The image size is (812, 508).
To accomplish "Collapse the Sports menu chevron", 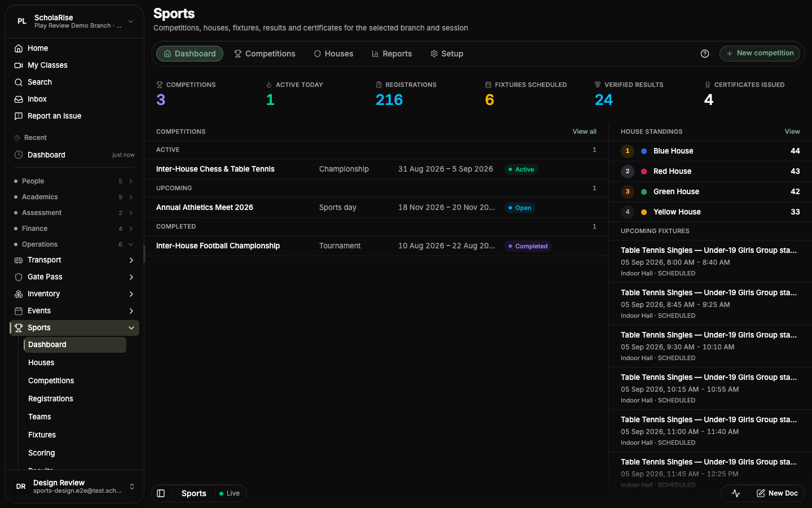I will [x=131, y=328].
